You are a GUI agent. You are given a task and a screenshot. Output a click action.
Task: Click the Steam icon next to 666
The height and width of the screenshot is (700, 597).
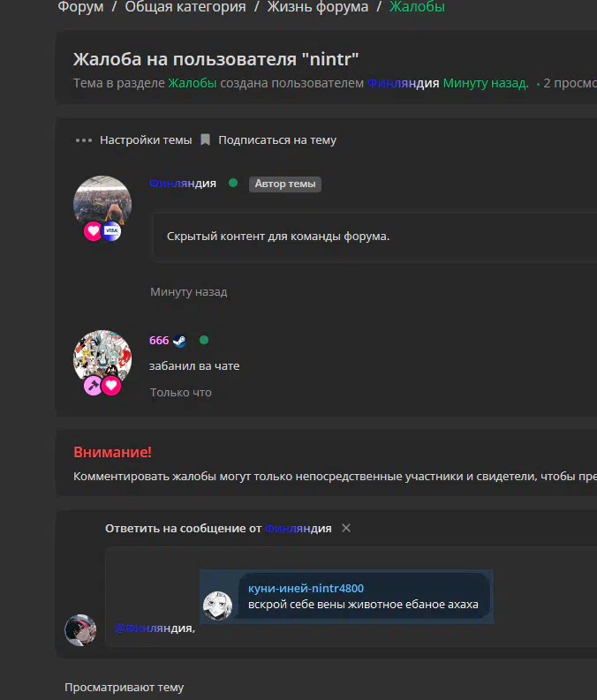coord(179,341)
